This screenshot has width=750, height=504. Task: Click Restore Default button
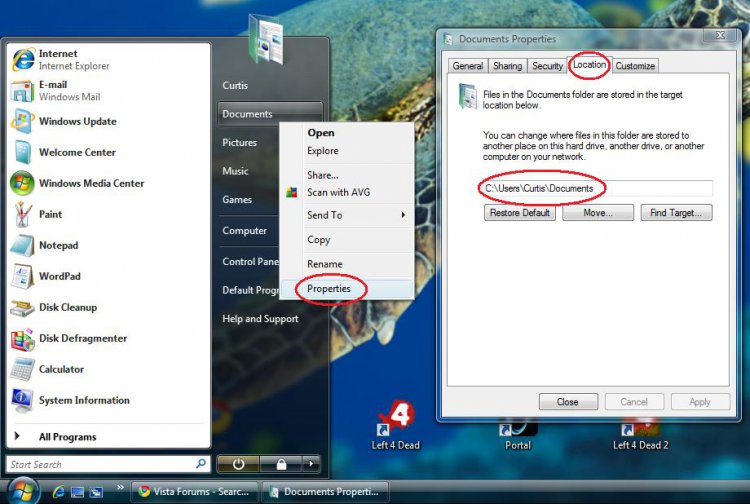point(519,213)
